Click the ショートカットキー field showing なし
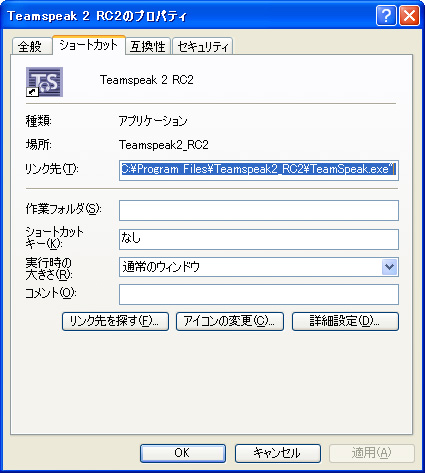425x473 pixels. (259, 239)
